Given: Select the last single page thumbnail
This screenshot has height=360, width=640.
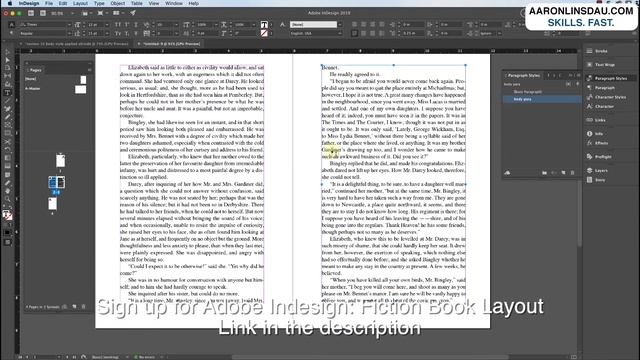Looking at the screenshot, I should [x=52, y=203].
